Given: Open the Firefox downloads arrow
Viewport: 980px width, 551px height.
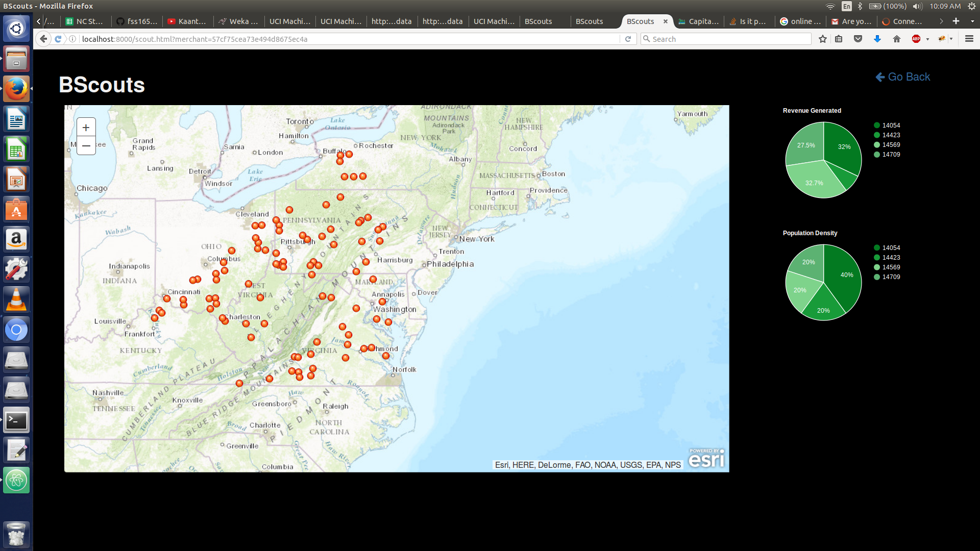Looking at the screenshot, I should pyautogui.click(x=877, y=39).
